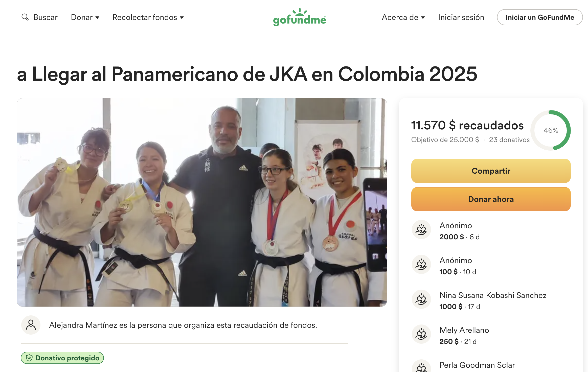The width and height of the screenshot is (588, 372).
Task: Expand the Donar dropdown menu
Action: coord(85,17)
